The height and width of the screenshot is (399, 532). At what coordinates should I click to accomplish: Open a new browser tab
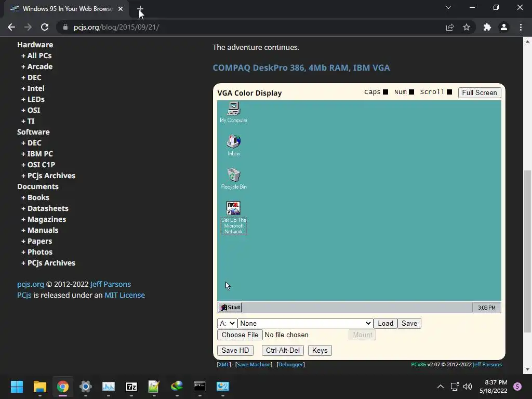(x=140, y=9)
